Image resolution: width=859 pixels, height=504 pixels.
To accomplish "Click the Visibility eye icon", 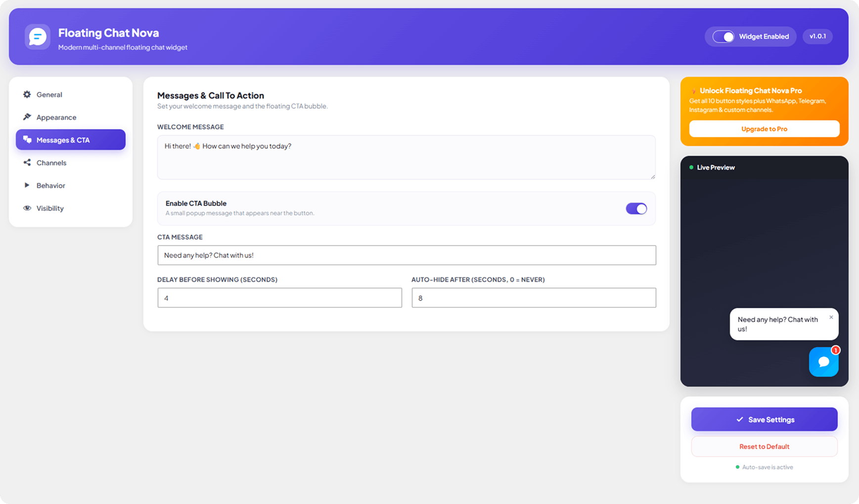I will point(27,208).
